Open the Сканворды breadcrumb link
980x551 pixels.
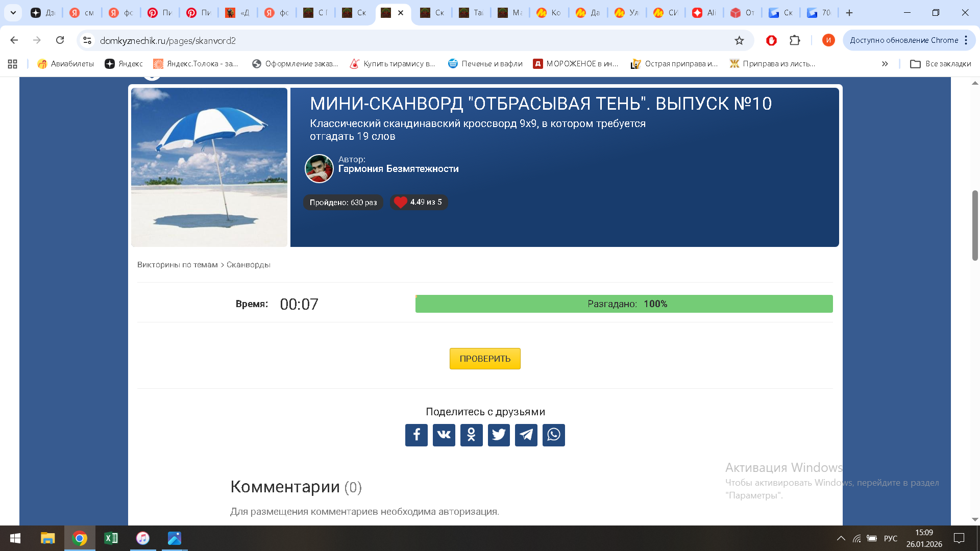(248, 265)
